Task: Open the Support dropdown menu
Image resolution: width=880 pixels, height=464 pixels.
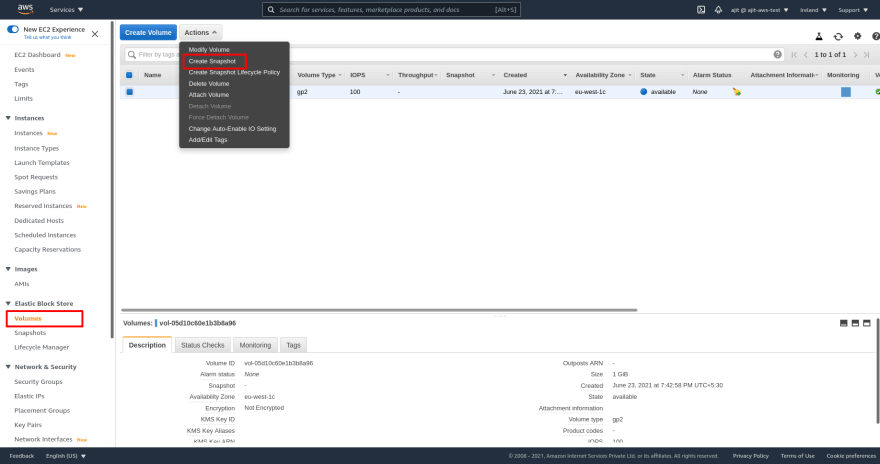Action: [853, 10]
